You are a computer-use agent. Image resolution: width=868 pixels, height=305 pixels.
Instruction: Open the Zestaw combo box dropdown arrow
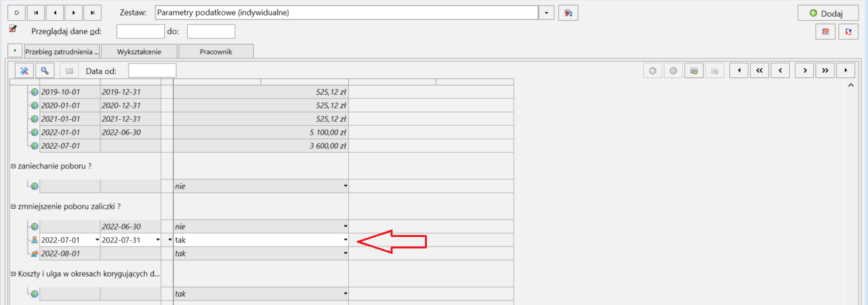[x=547, y=13]
